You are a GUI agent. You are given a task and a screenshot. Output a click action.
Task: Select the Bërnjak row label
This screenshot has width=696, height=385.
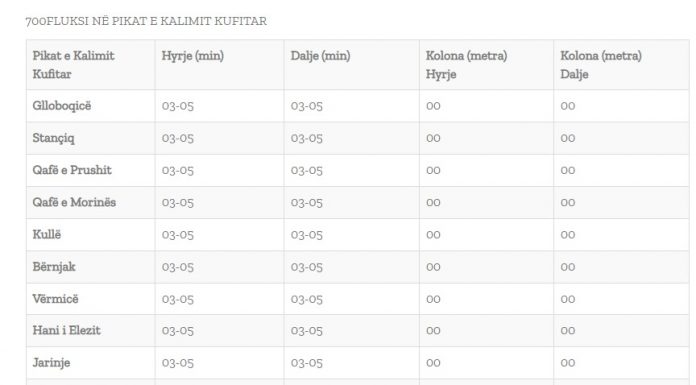(54, 266)
